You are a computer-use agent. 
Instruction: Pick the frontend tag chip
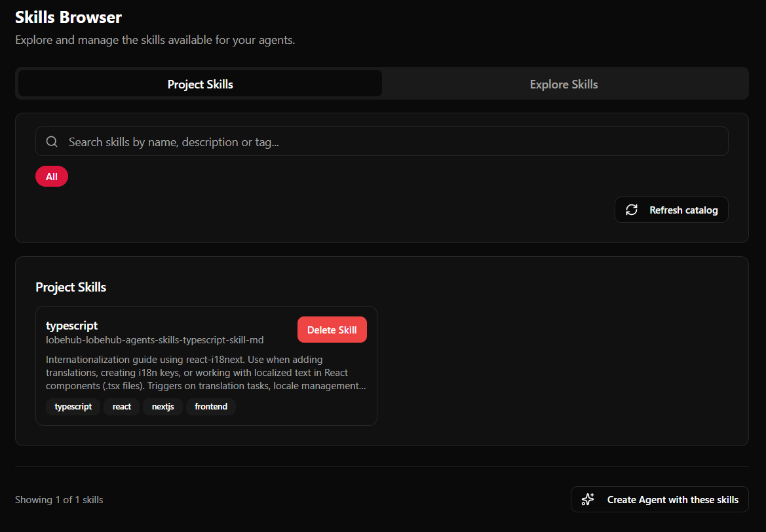coord(211,407)
